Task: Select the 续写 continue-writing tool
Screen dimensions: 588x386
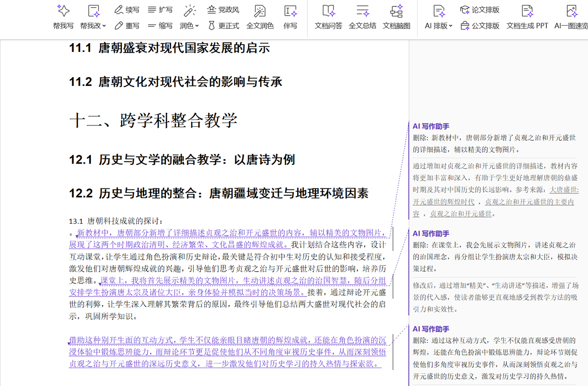Action: click(x=127, y=10)
